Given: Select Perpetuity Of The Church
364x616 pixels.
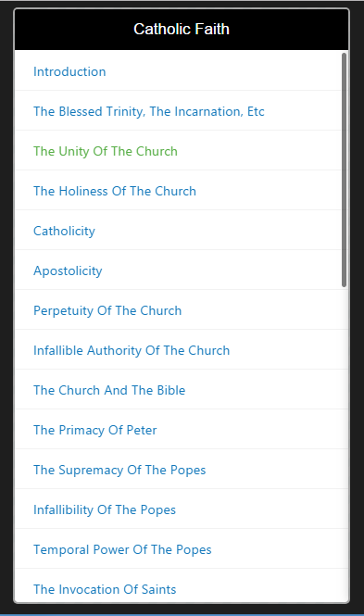Looking at the screenshot, I should 107,310.
